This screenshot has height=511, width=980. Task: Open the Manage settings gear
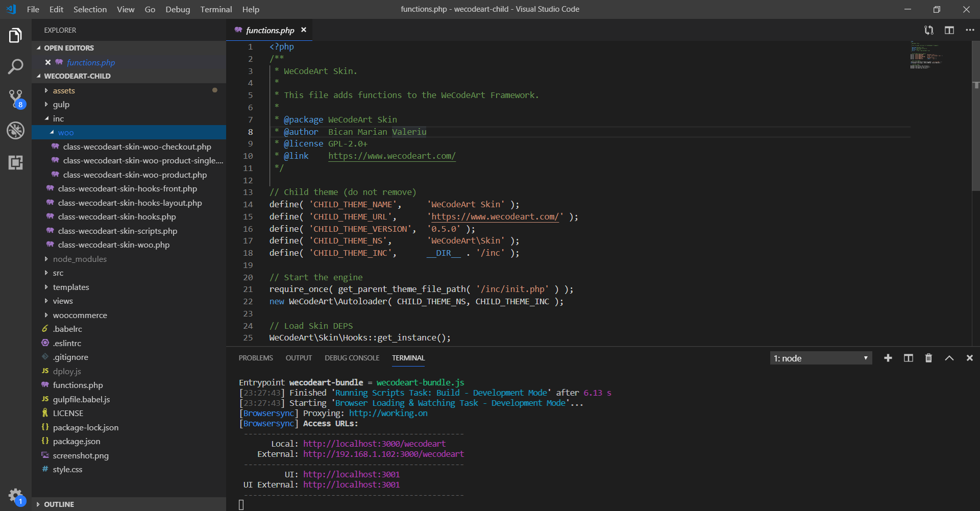pyautogui.click(x=15, y=495)
